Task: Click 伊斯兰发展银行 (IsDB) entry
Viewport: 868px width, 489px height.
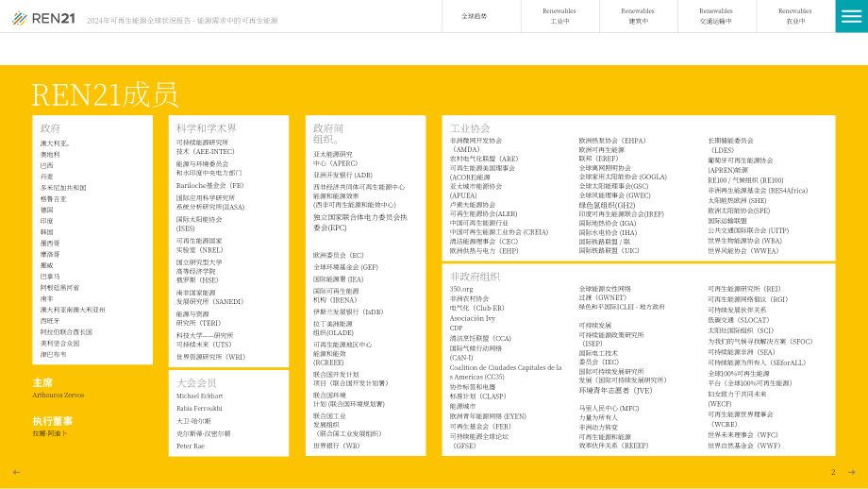Action: point(348,312)
